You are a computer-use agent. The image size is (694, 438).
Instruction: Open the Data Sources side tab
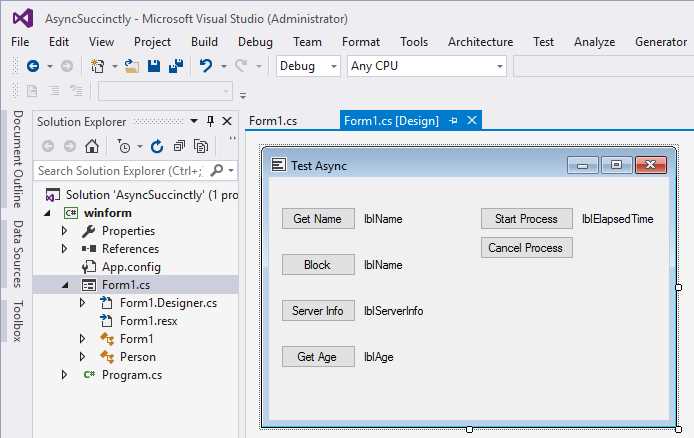[x=17, y=254]
